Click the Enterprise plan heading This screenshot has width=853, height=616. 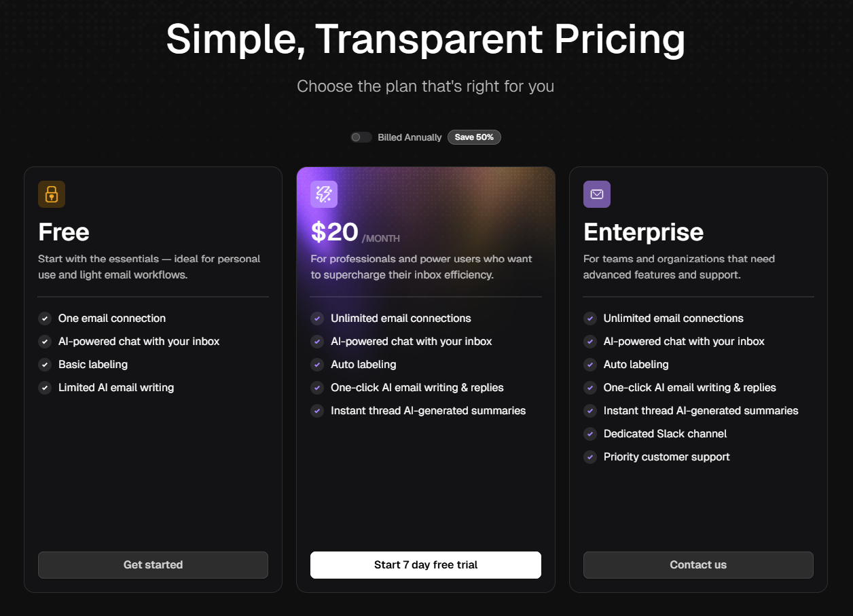pos(643,232)
